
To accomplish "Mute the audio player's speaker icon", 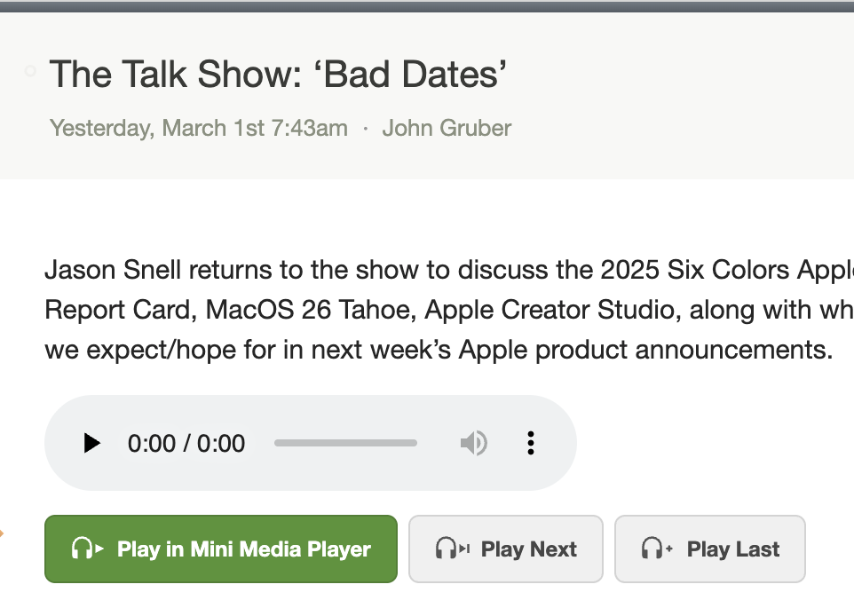I will point(474,443).
